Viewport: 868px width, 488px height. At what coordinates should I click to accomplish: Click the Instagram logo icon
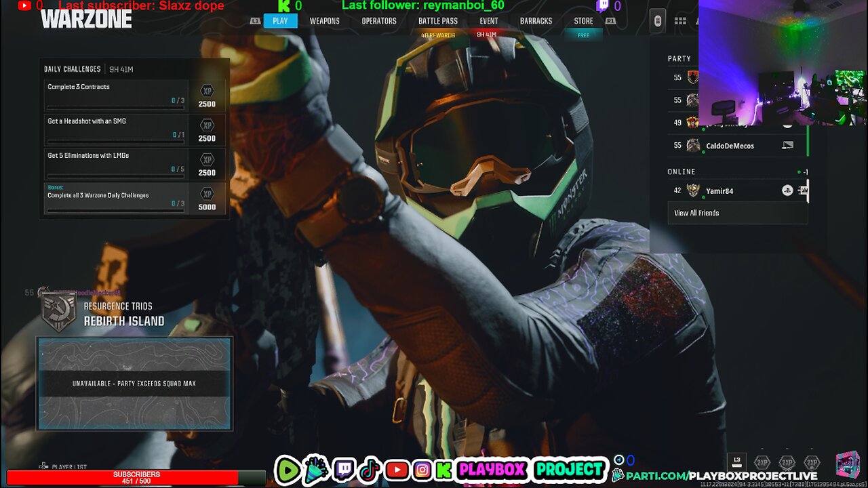click(422, 470)
